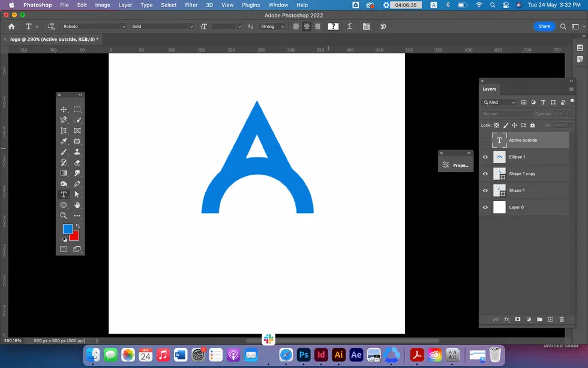
Task: Click center text alignment
Action: click(307, 26)
